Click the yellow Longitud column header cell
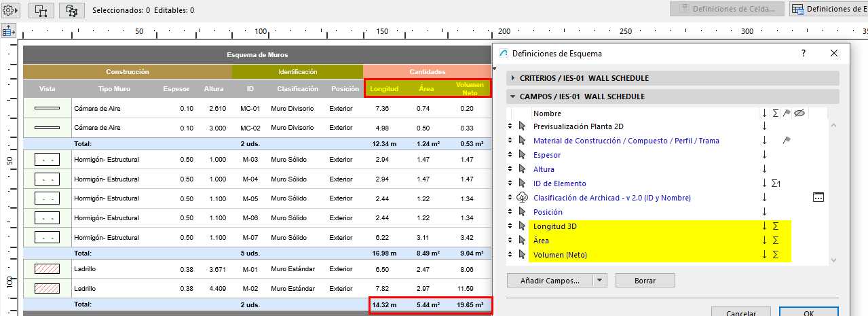The height and width of the screenshot is (316, 868). pyautogui.click(x=383, y=89)
